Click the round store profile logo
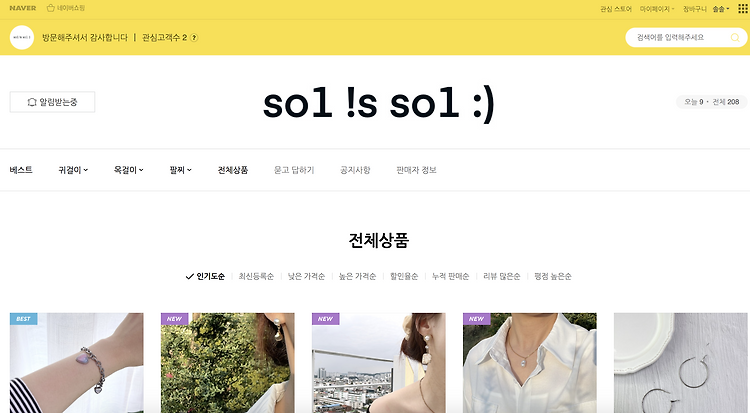Image resolution: width=750 pixels, height=413 pixels. point(22,37)
